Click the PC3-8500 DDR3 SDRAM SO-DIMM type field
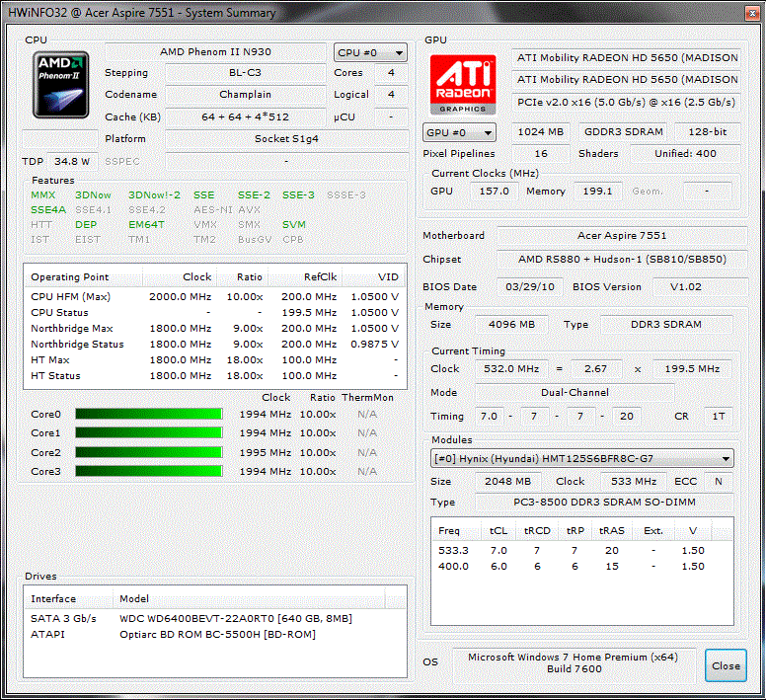The width and height of the screenshot is (766, 700). coord(604,503)
